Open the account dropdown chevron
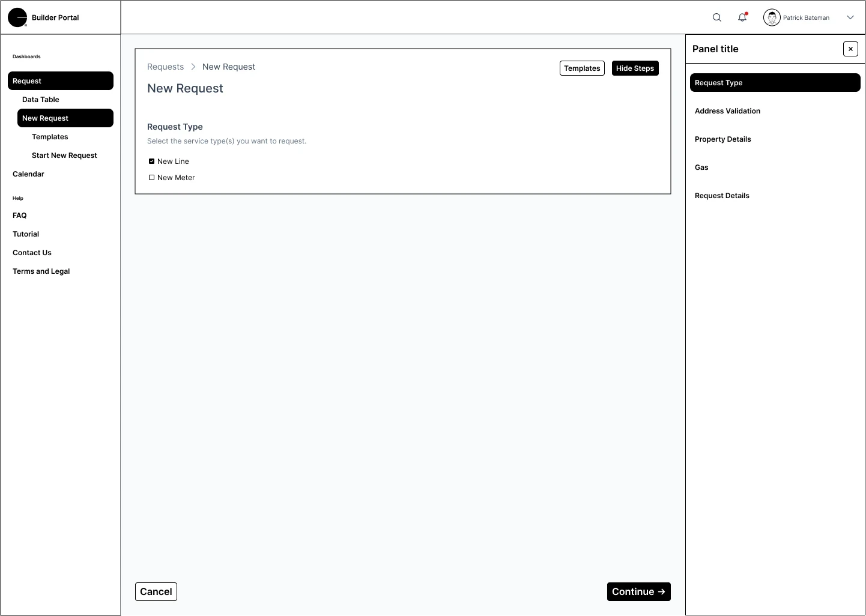The height and width of the screenshot is (616, 866). tap(850, 17)
